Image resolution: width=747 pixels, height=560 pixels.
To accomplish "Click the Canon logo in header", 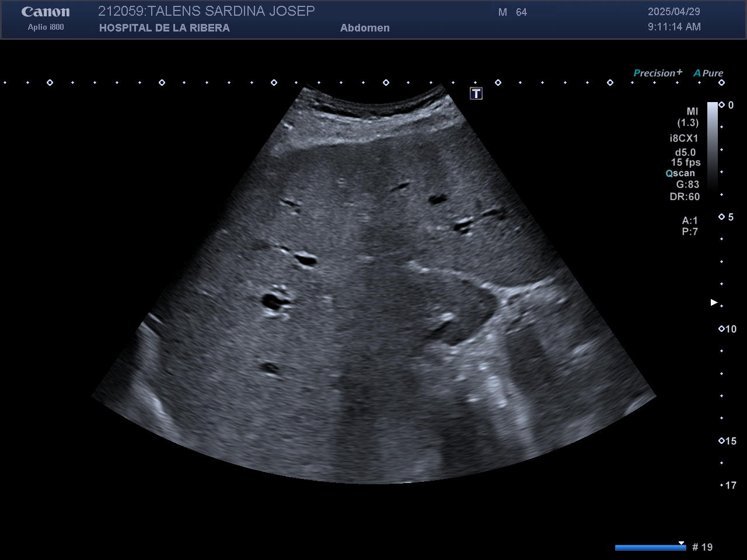I will 46,12.
